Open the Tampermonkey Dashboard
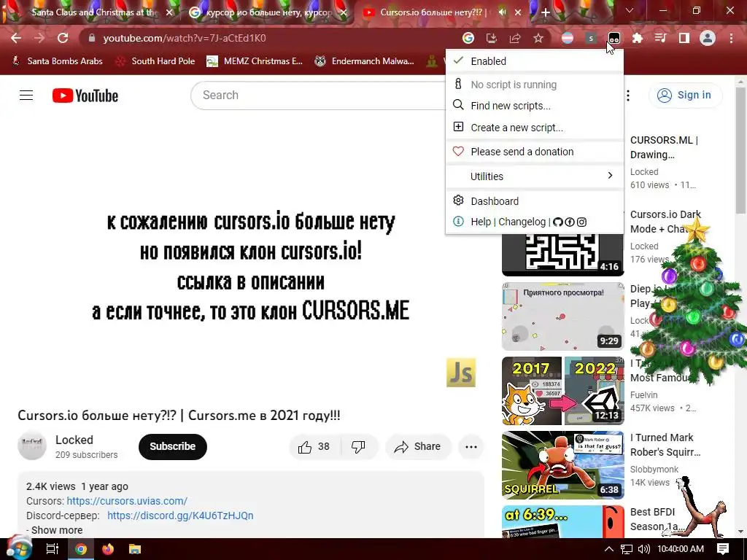747x560 pixels. click(x=535, y=201)
